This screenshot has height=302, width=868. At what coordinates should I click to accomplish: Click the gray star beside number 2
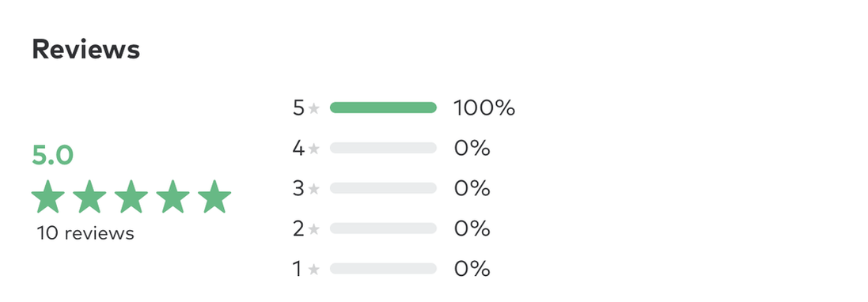click(x=314, y=228)
